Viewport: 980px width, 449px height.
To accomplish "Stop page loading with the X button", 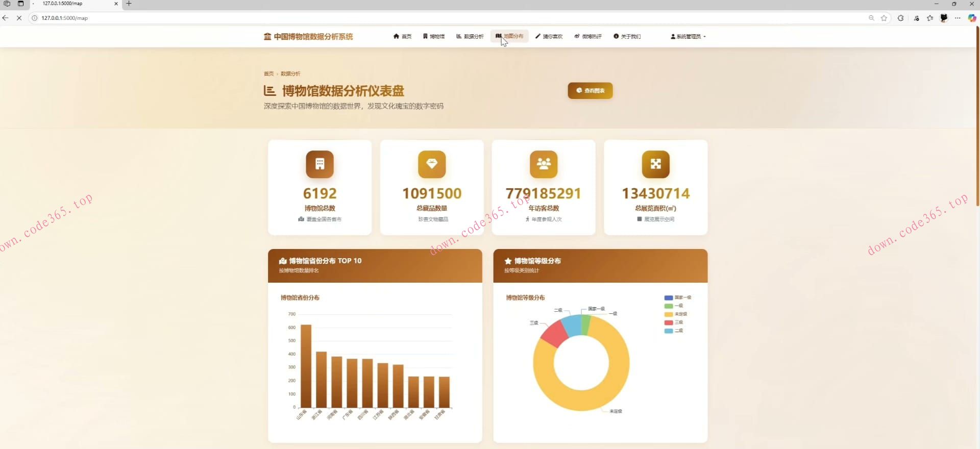I will coord(19,18).
